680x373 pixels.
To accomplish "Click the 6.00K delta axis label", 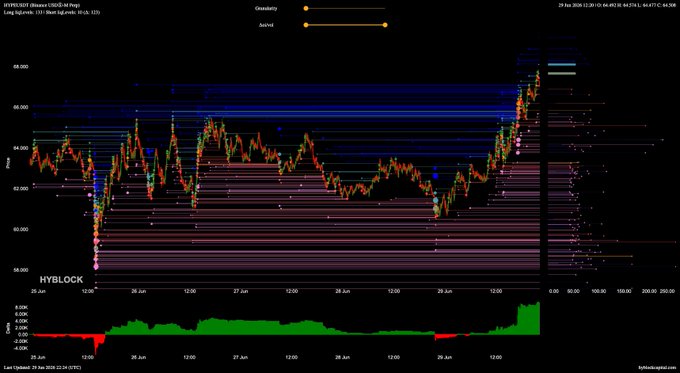I will [x=22, y=314].
